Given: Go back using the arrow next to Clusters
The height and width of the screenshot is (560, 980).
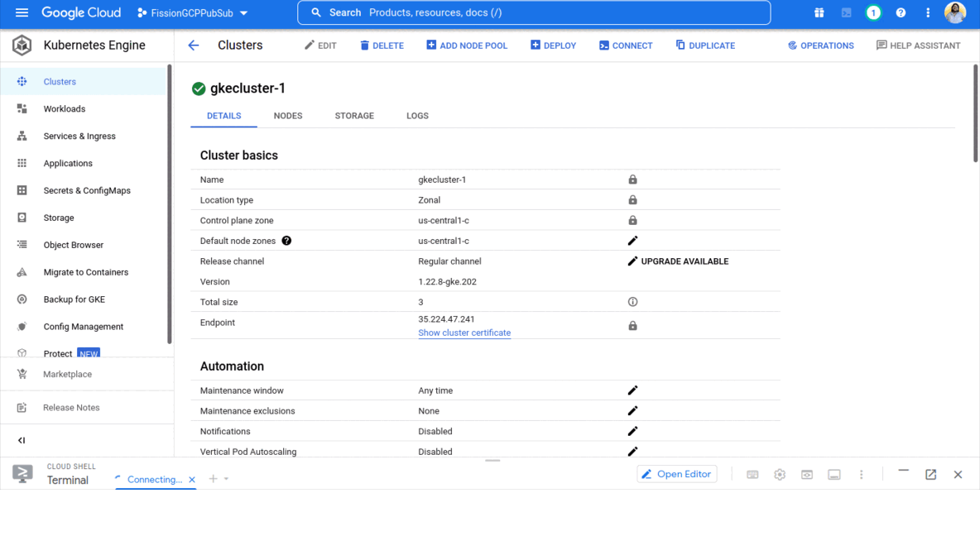Looking at the screenshot, I should pyautogui.click(x=194, y=45).
